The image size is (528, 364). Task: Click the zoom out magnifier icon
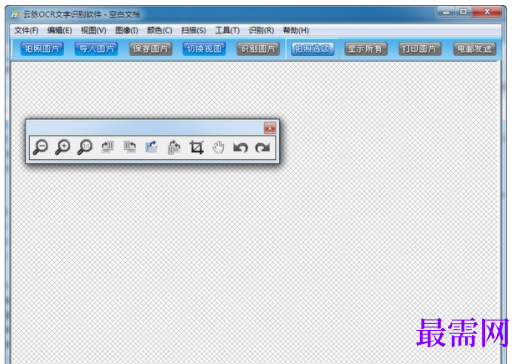pos(40,147)
